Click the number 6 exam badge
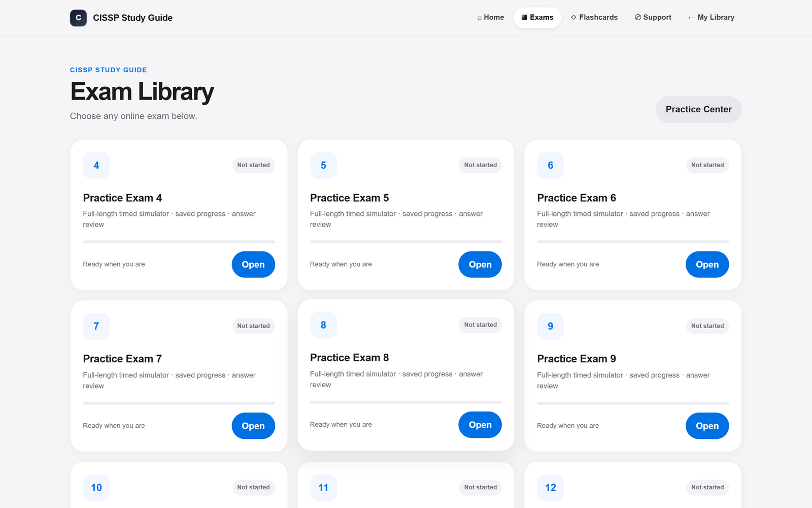The image size is (812, 508). (x=551, y=165)
